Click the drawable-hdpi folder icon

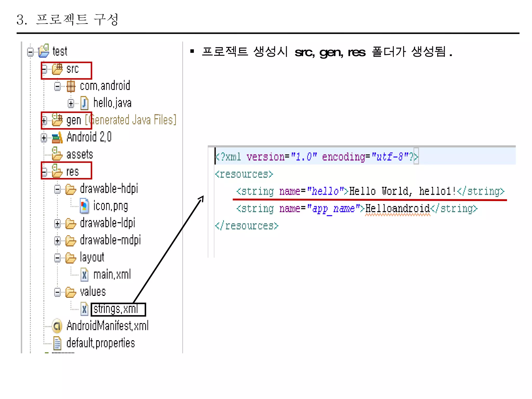(71, 189)
